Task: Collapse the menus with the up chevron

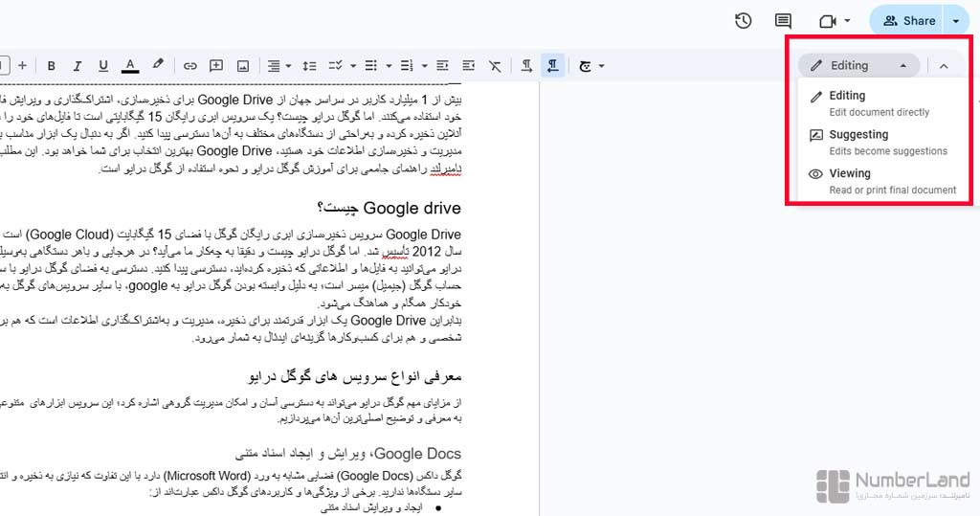Action: tap(944, 66)
